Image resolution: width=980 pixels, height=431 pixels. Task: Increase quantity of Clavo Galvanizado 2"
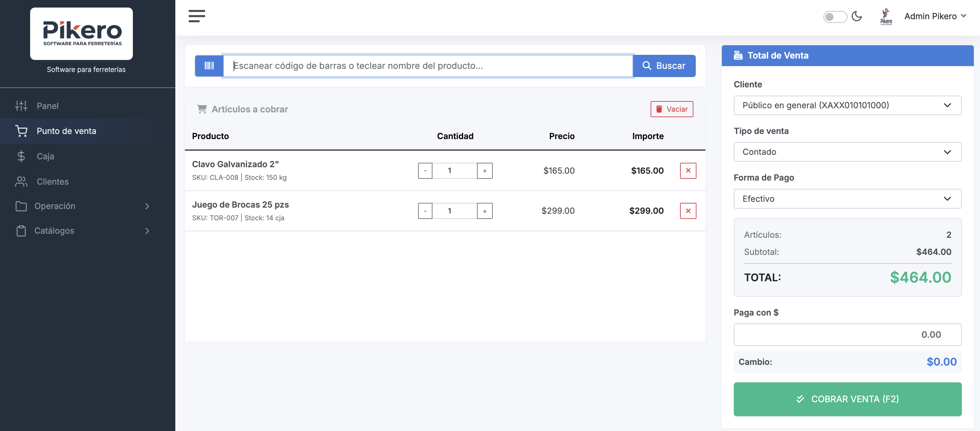485,171
